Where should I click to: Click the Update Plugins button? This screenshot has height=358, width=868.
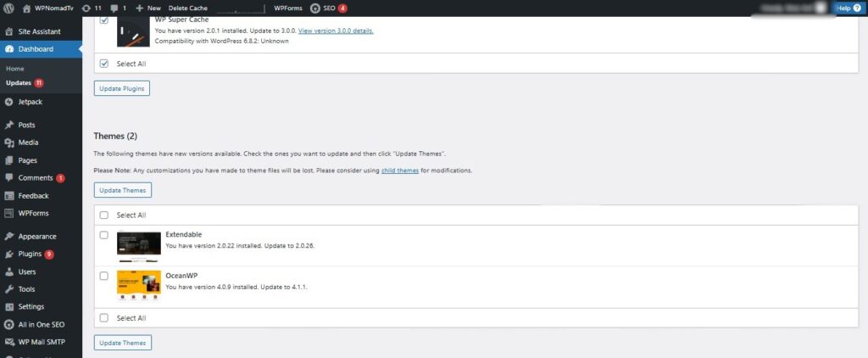point(122,89)
